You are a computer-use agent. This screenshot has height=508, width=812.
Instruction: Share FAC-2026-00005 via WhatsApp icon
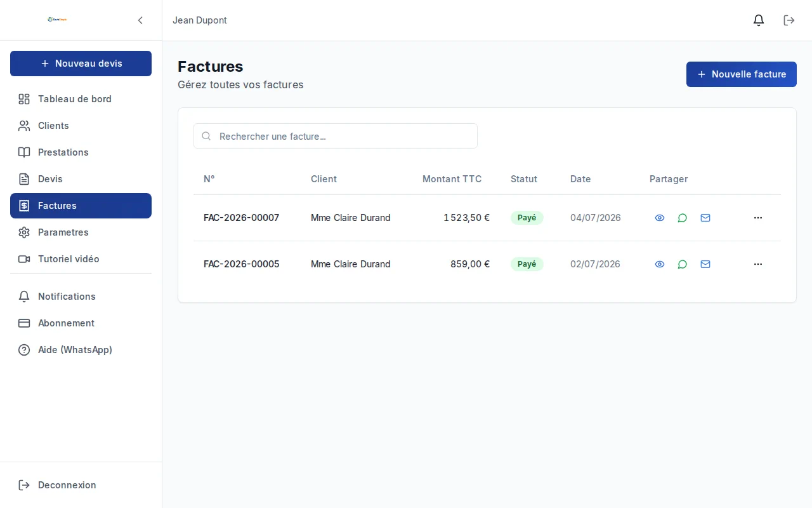[x=683, y=264]
